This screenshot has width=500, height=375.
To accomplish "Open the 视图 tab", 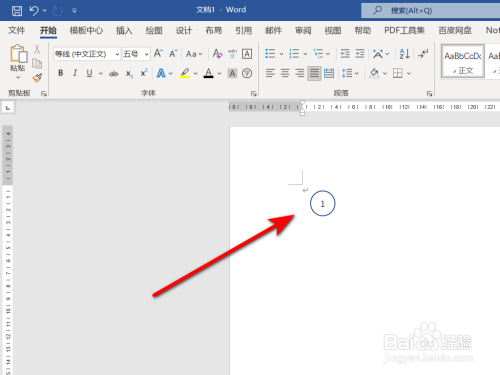I will [333, 31].
